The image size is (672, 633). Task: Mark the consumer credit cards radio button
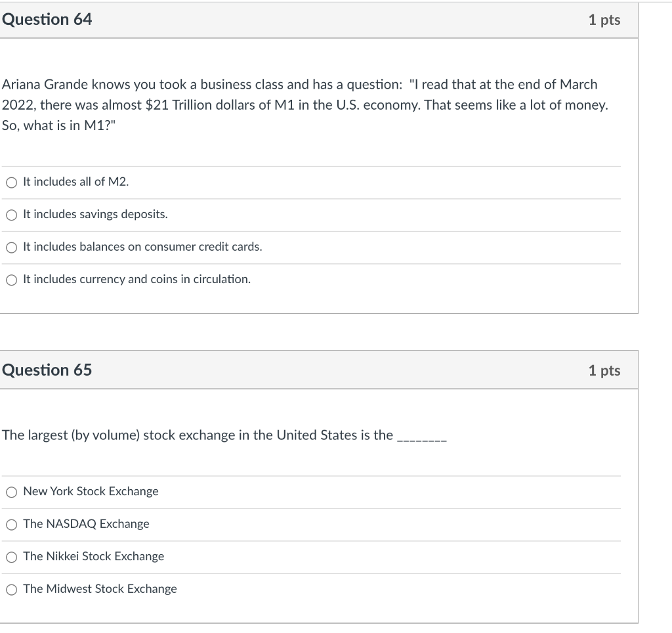coord(11,248)
